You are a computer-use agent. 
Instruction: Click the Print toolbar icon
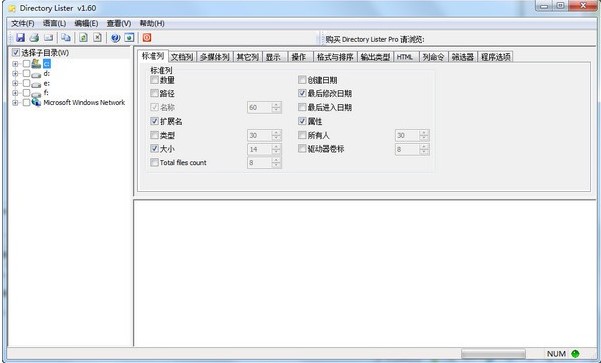[x=34, y=38]
